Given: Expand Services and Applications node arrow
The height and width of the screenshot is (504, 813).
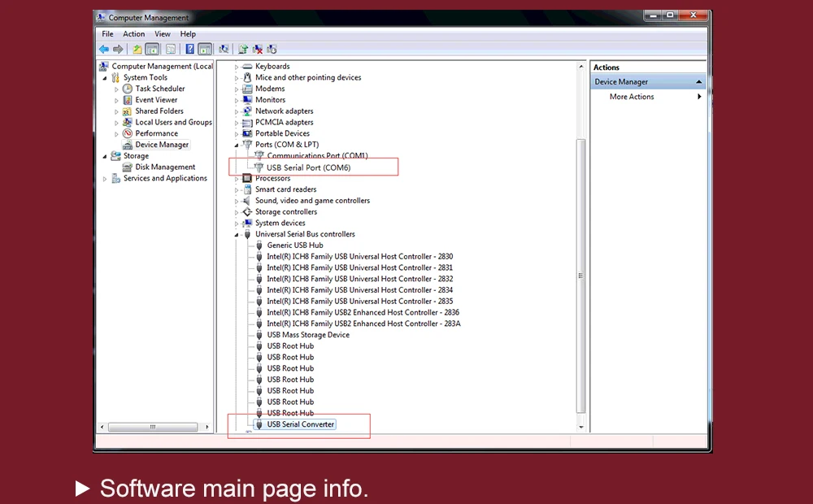Looking at the screenshot, I should [105, 178].
